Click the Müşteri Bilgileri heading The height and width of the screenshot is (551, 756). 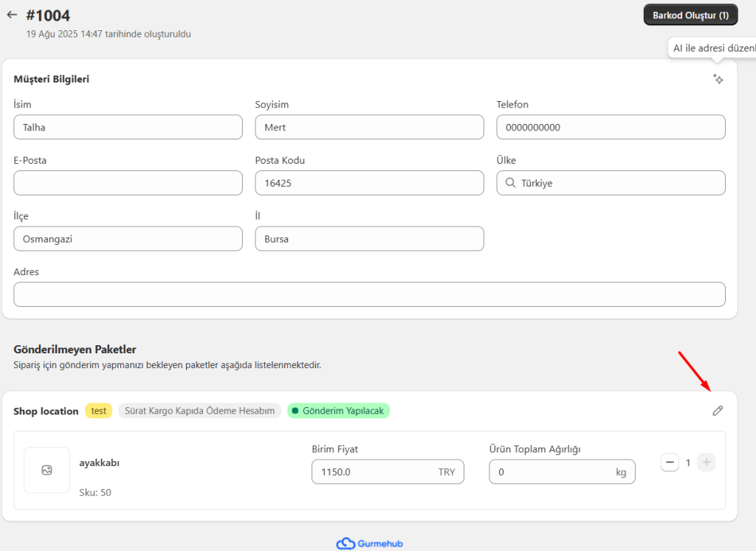click(x=51, y=79)
